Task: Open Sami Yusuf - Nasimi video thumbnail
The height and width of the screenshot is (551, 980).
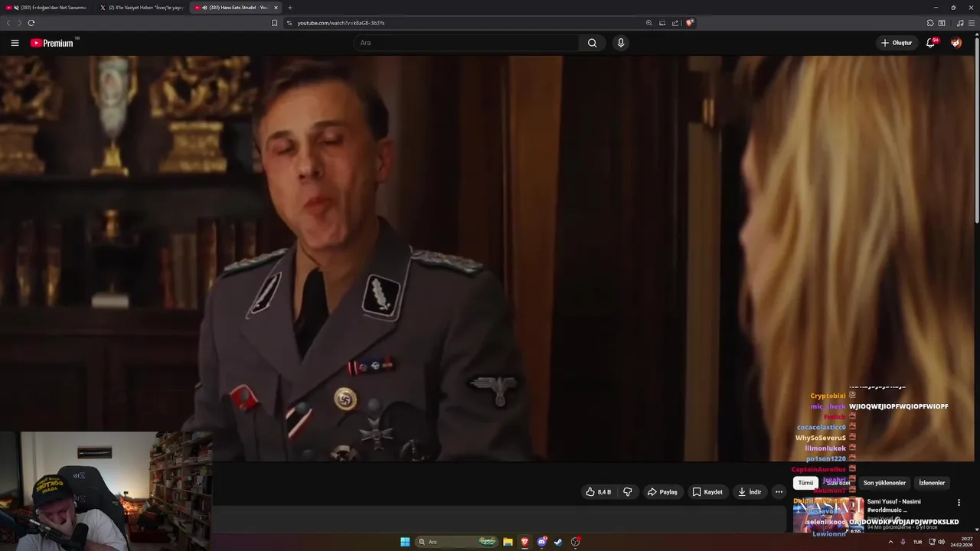Action: 828,515
